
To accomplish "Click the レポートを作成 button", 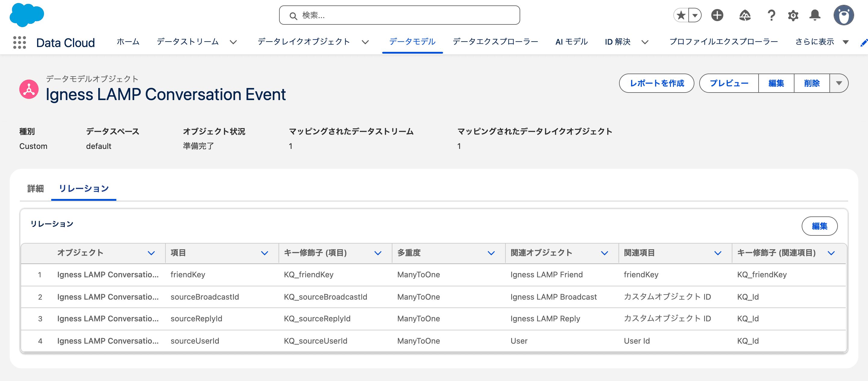I will [x=657, y=83].
